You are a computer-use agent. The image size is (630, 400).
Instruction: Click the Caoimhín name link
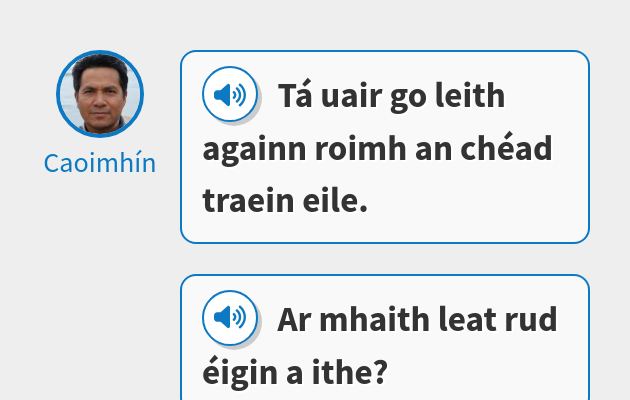click(x=100, y=163)
